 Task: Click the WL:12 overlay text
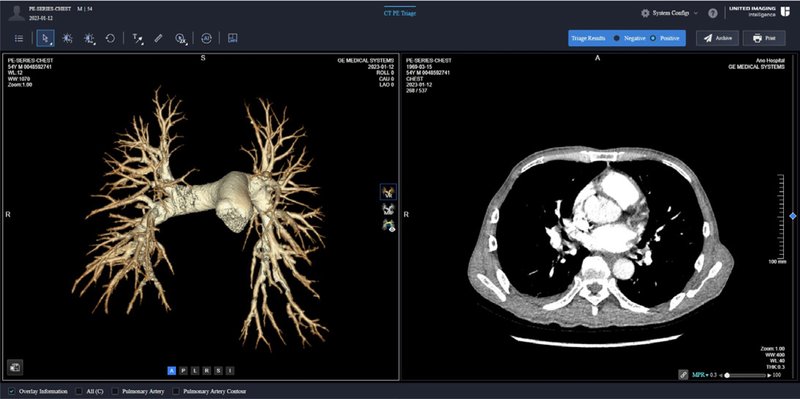pyautogui.click(x=14, y=72)
